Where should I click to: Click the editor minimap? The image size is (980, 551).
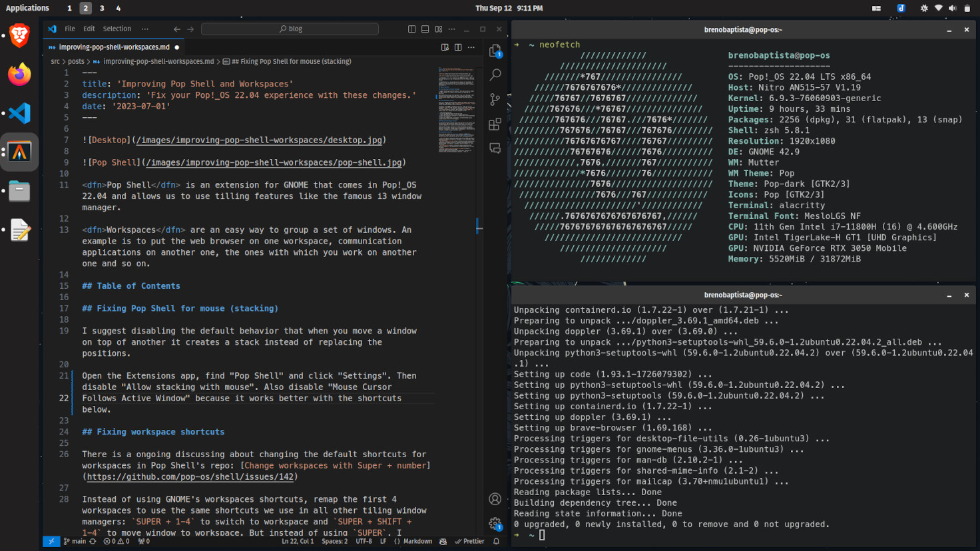pos(456,109)
